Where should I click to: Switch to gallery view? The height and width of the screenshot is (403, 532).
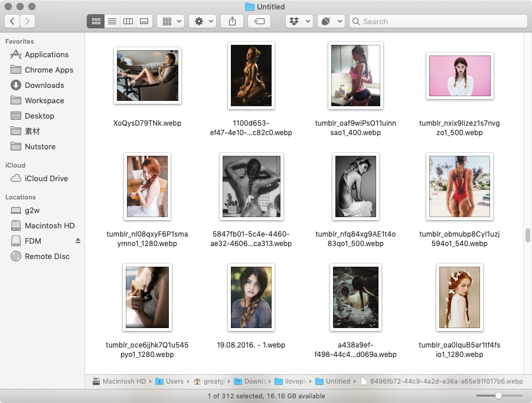(x=144, y=21)
